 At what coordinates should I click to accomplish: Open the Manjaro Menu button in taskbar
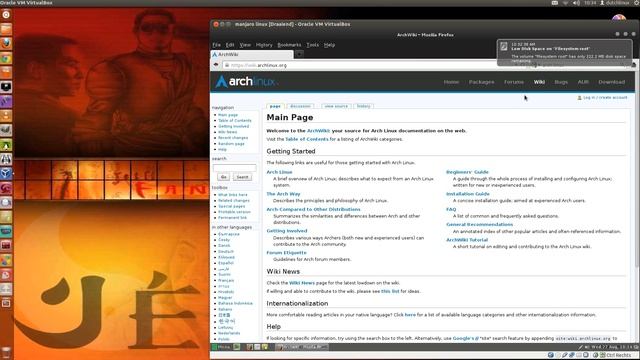pyautogui.click(x=221, y=347)
